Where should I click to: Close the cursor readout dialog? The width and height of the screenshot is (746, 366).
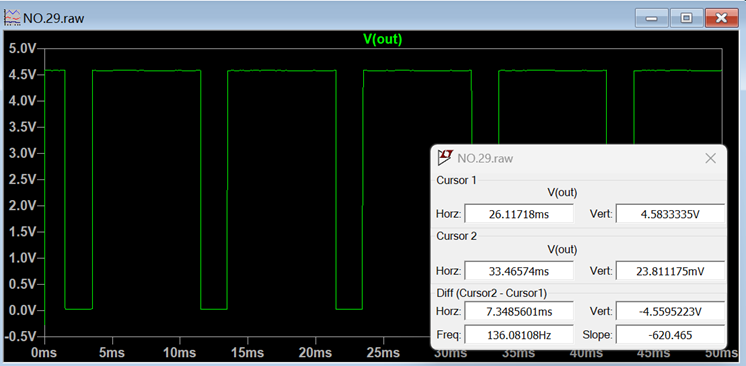[x=710, y=158]
